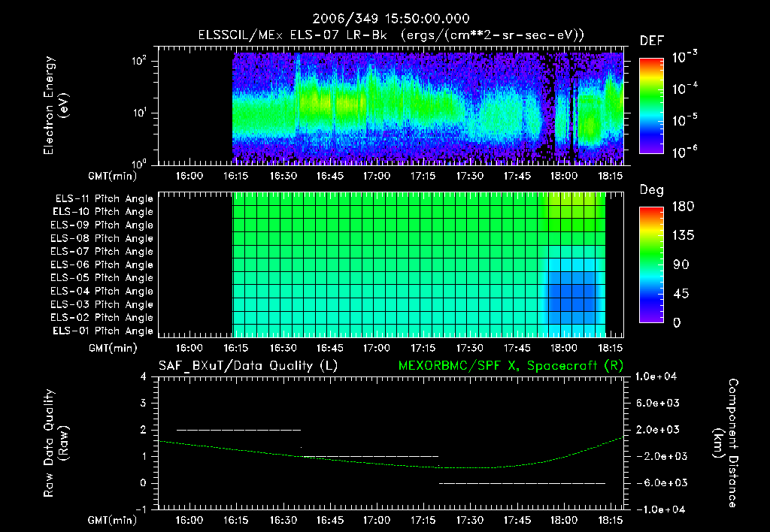Click the "6.0e+03" distance axis value
Screen dimensions: 770x532
coord(658,404)
